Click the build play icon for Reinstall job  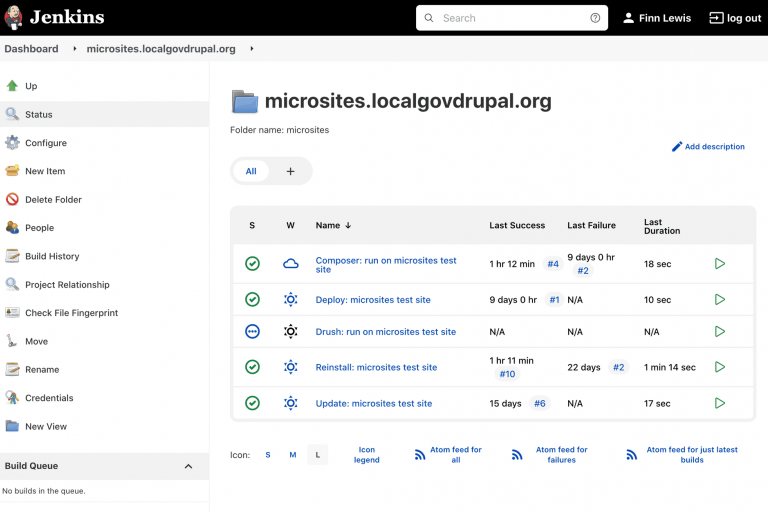pos(719,367)
